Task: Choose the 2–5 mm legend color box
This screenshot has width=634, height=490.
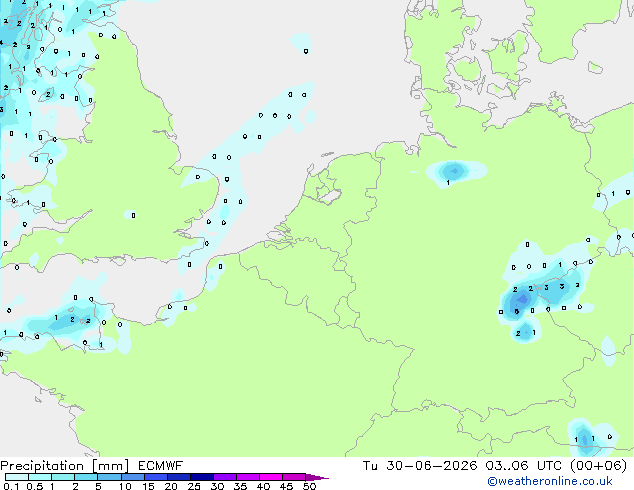Action: coord(86,477)
